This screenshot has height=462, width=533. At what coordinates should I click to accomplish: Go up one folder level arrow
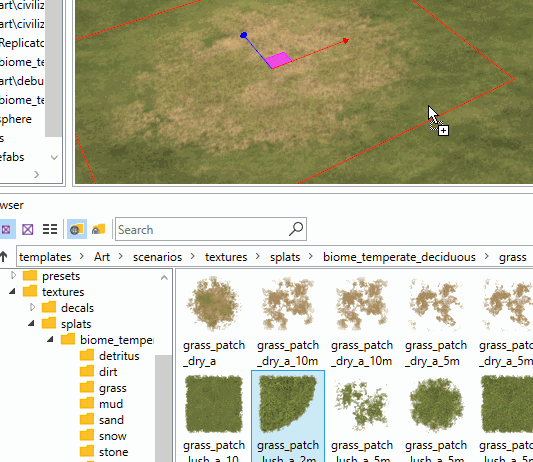click(3, 257)
